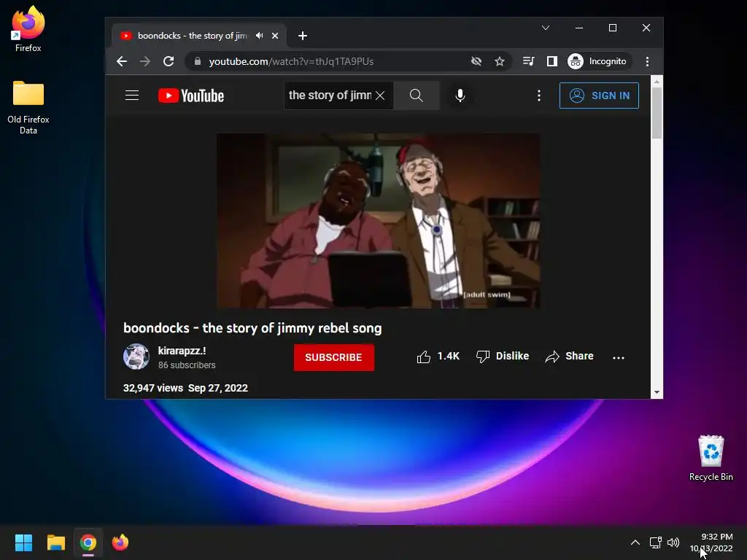The width and height of the screenshot is (747, 560).
Task: Click page scrollbar down arrow
Action: pos(657,393)
